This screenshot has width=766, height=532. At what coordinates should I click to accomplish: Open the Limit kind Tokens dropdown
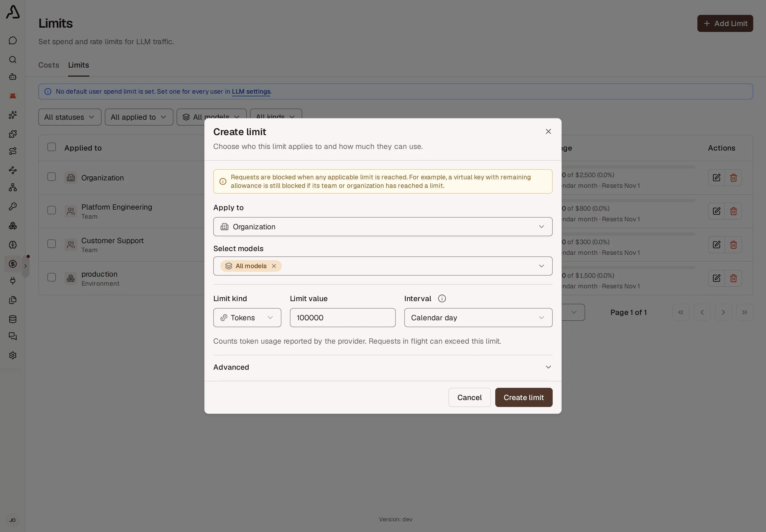(x=247, y=318)
